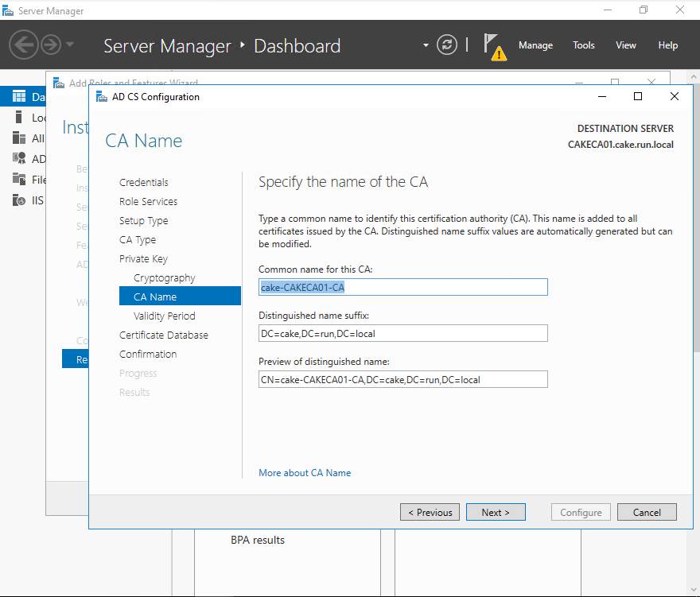700x597 pixels.
Task: Minimize the AD CS Configuration window
Action: coord(602,96)
